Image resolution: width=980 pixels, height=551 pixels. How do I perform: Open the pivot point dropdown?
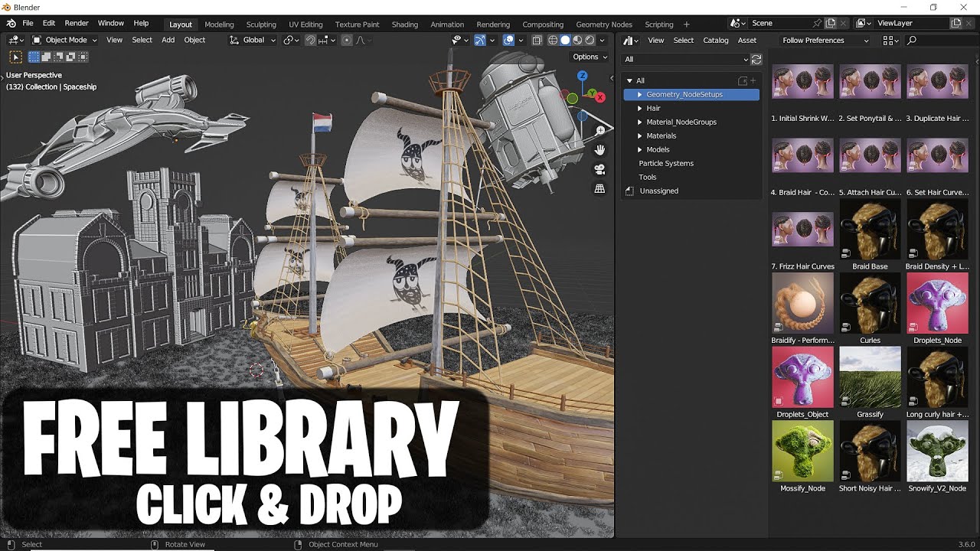(x=291, y=40)
